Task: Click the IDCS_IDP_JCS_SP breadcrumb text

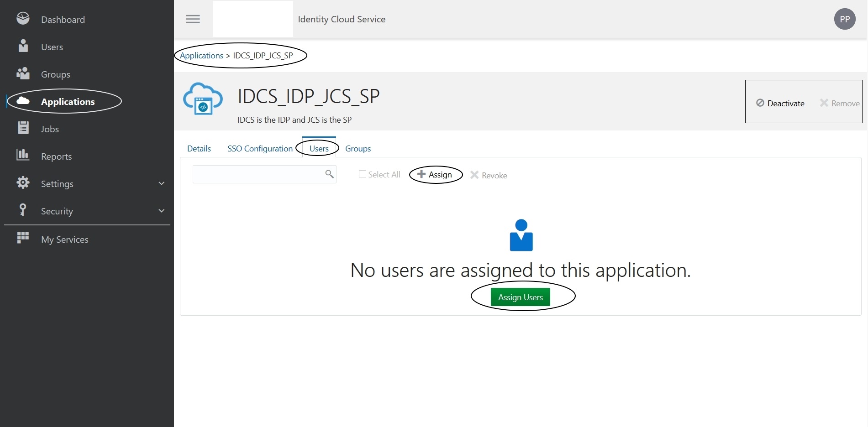Action: coord(263,55)
